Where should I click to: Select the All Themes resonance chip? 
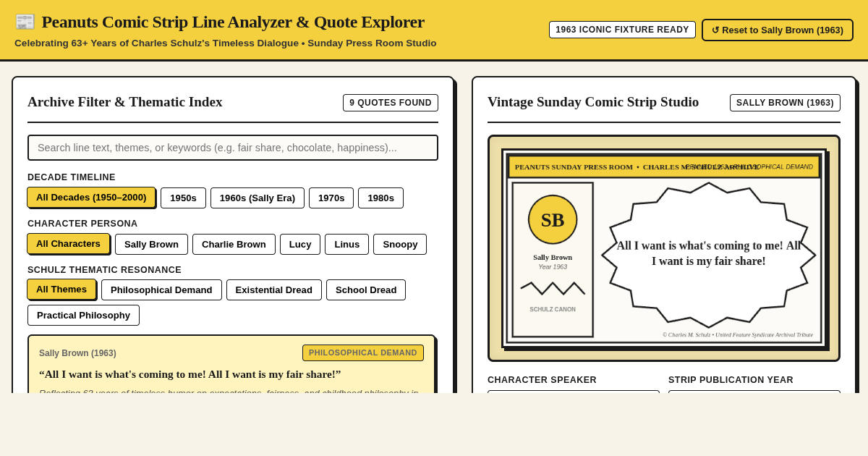click(x=61, y=290)
